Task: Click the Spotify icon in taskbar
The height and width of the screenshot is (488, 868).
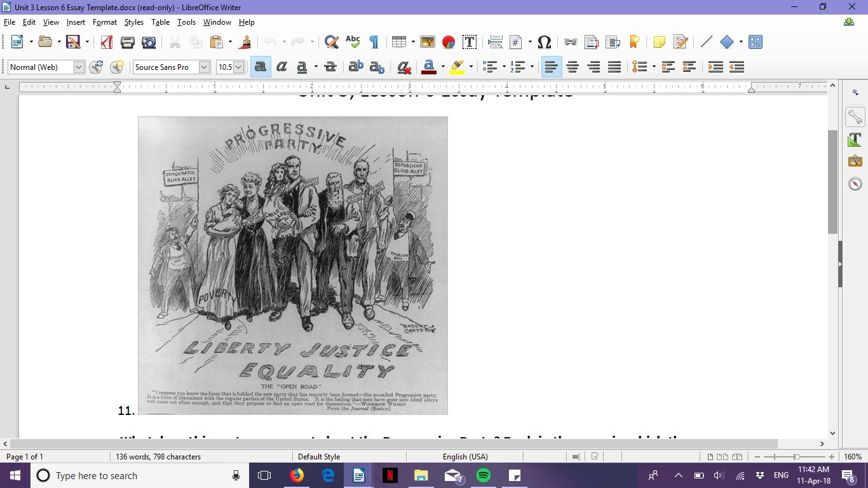Action: (x=484, y=475)
